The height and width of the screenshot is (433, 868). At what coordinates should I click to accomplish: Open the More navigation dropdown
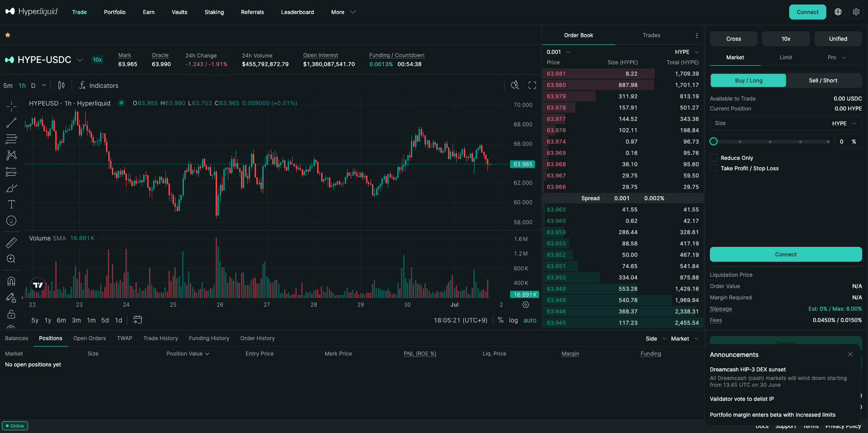click(x=343, y=12)
